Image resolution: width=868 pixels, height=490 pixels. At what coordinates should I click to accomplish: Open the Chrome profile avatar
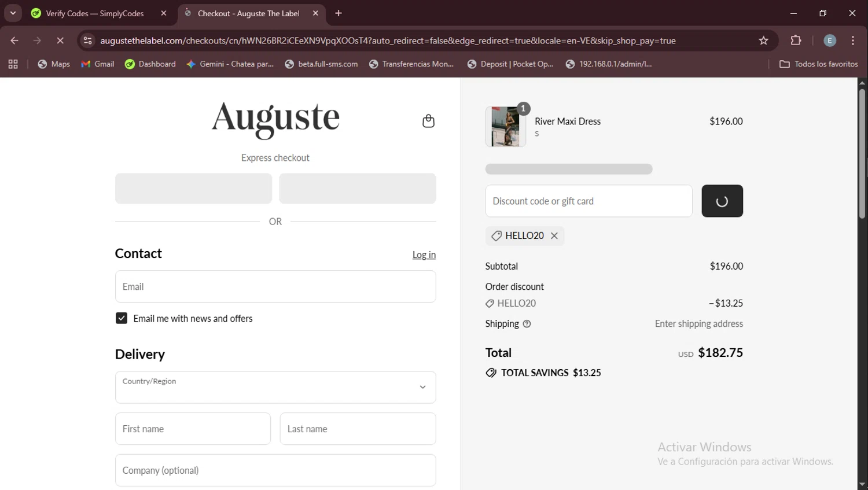tap(829, 40)
